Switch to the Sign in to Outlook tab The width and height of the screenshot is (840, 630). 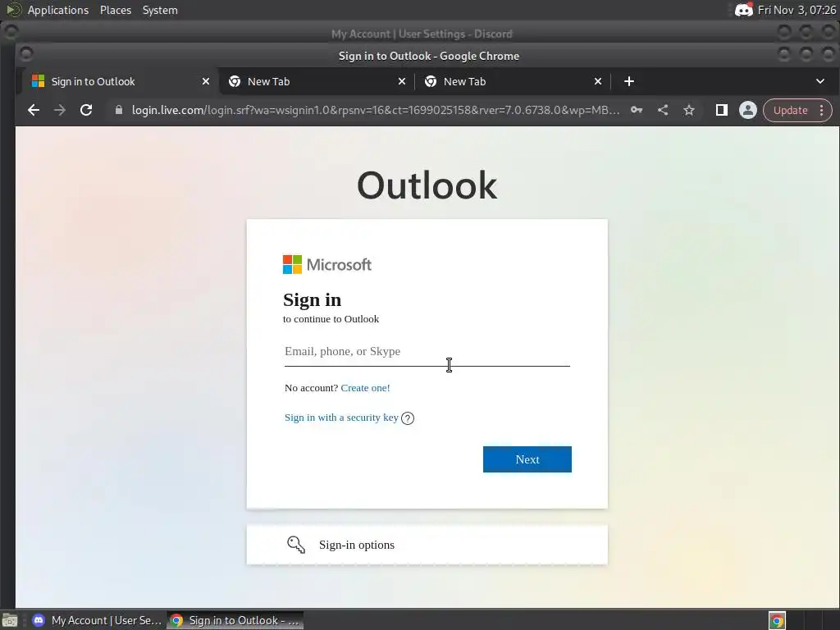(x=118, y=81)
